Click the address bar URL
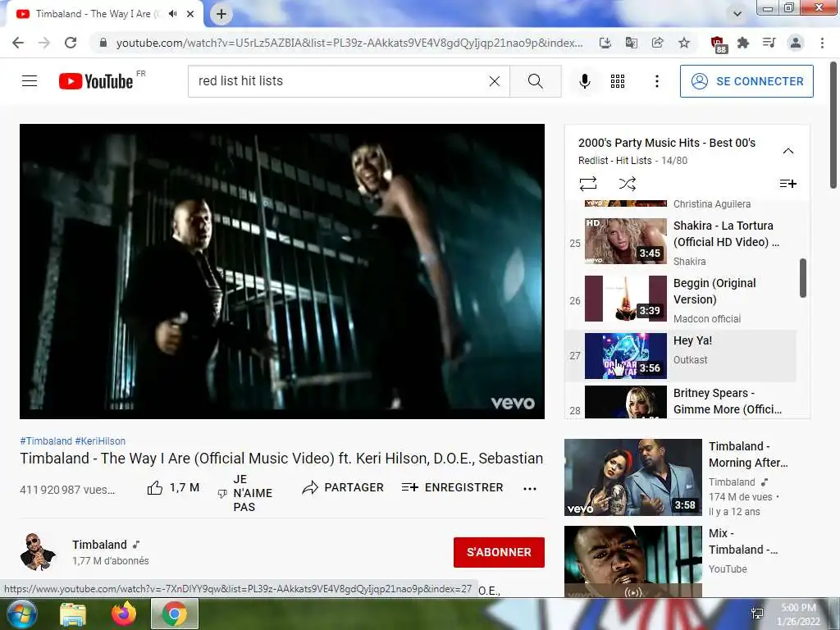 point(349,43)
